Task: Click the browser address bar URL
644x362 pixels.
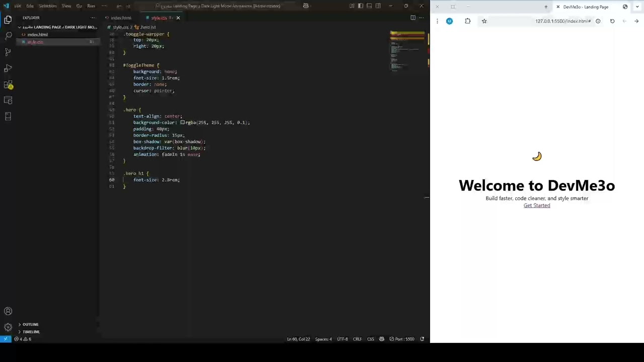Action: pos(562,21)
